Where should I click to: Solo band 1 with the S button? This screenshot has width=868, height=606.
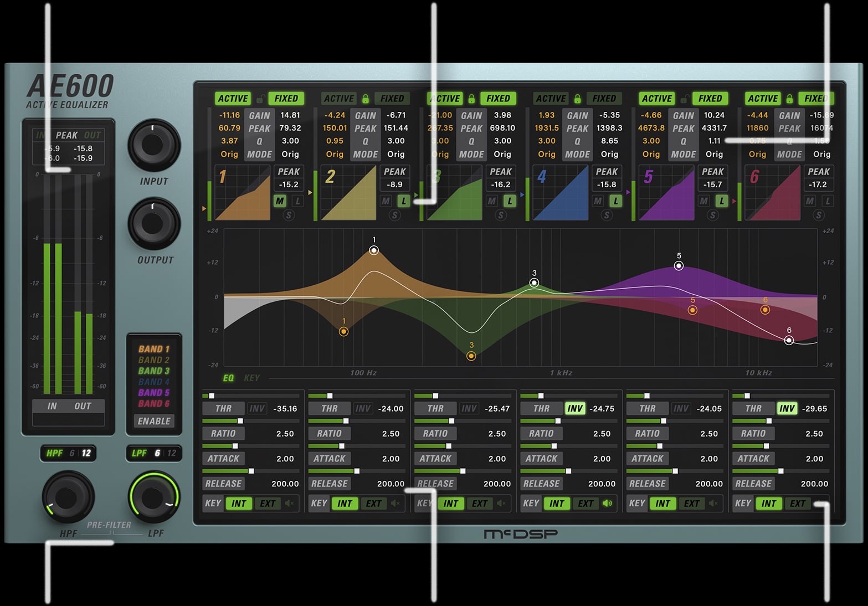tap(289, 215)
